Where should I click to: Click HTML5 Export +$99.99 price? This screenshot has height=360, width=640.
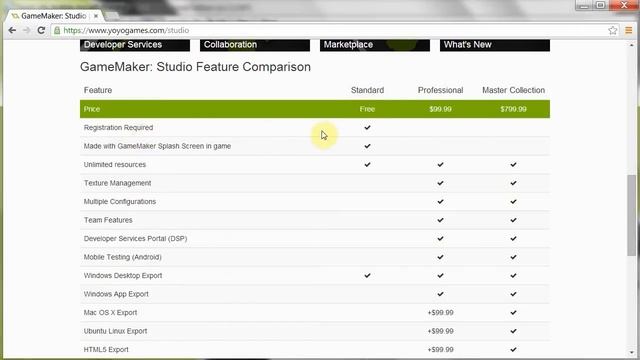(x=440, y=350)
